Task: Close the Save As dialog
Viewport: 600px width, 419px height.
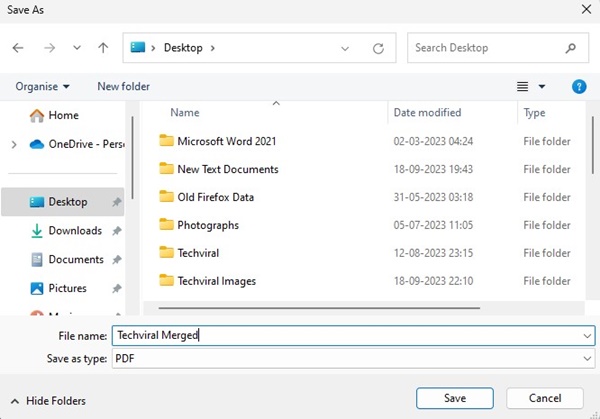Action: (586, 9)
